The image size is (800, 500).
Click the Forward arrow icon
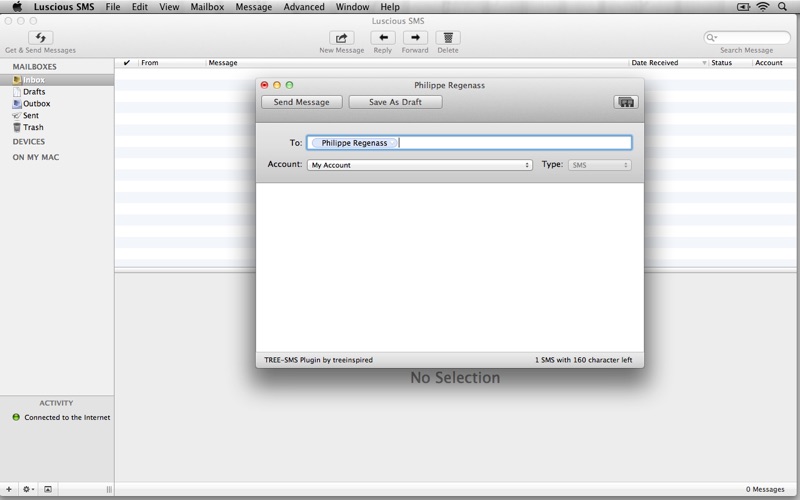[x=415, y=38]
